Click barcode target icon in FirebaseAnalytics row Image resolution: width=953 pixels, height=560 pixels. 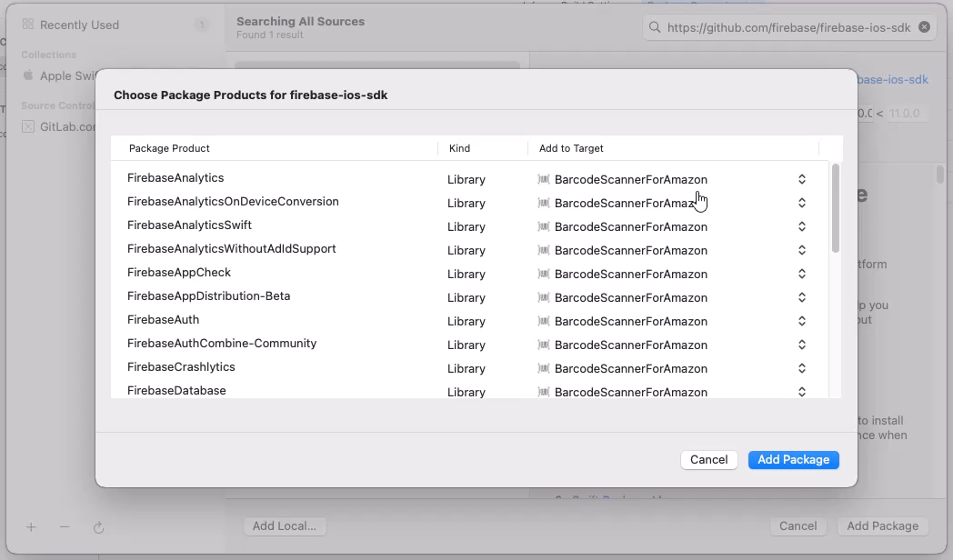(x=544, y=179)
